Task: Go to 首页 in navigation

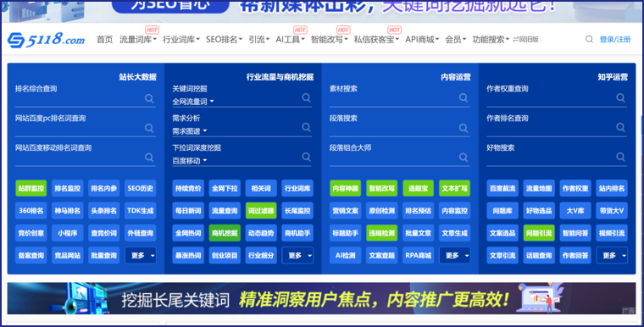Action: [105, 40]
